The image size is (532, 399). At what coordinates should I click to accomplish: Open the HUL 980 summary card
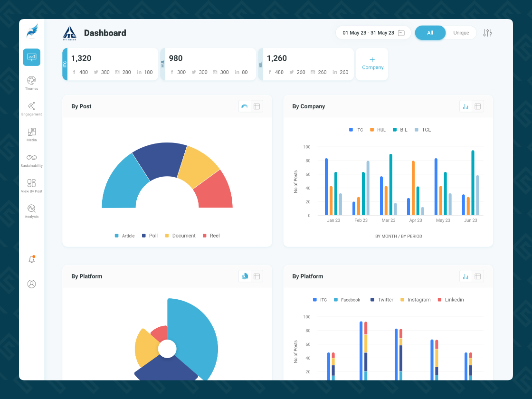(x=208, y=64)
